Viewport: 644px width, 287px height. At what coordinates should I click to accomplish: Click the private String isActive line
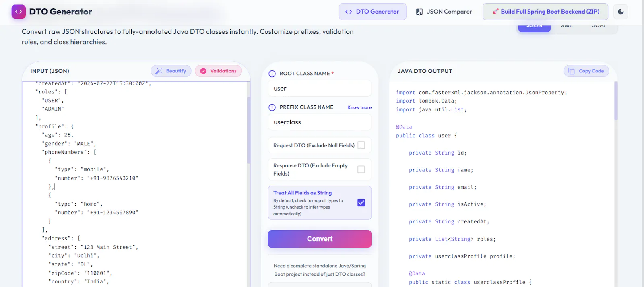[448, 204]
